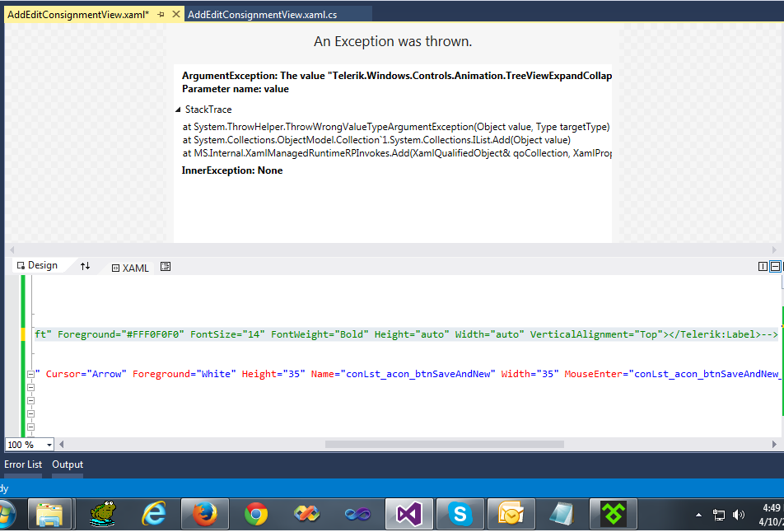Open the colorful ribbon taskbar icon
784x532 pixels.
coord(307,514)
